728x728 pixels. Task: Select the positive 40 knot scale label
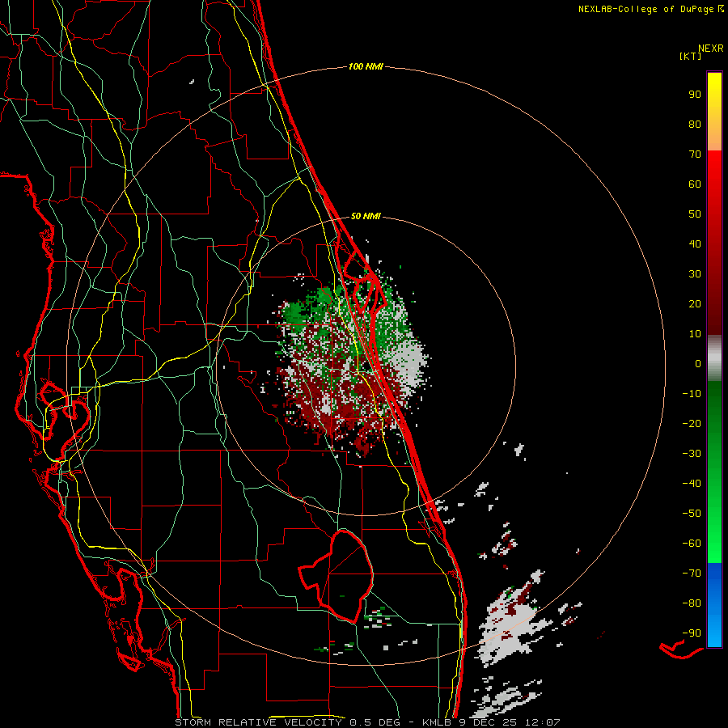[695, 243]
